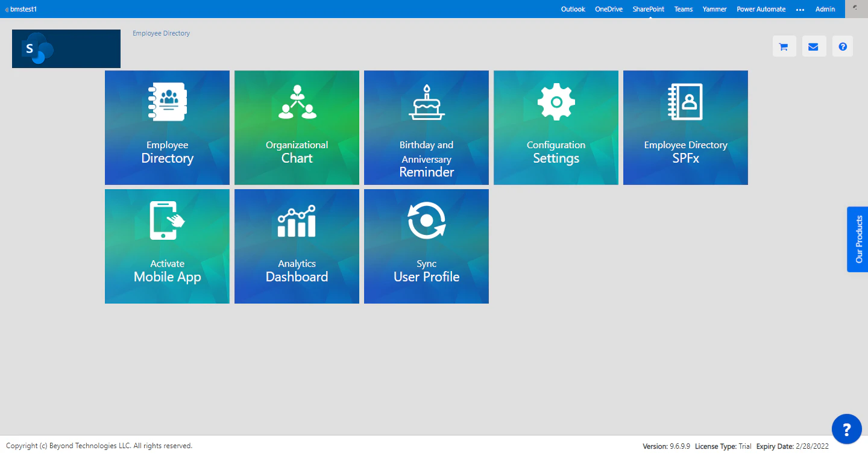Image resolution: width=868 pixels, height=456 pixels.
Task: Switch to Outlook in top navigation
Action: (x=573, y=9)
